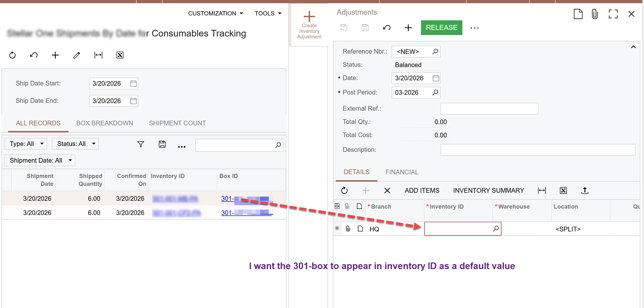644x308 pixels.
Task: Click the Export to Excel icon in shipments toolbar
Action: point(120,55)
